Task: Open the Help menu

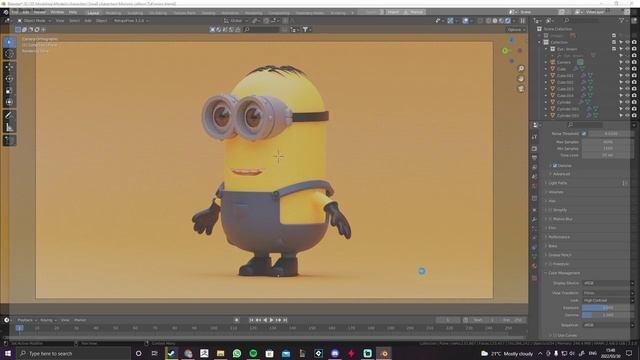Action: point(73,12)
